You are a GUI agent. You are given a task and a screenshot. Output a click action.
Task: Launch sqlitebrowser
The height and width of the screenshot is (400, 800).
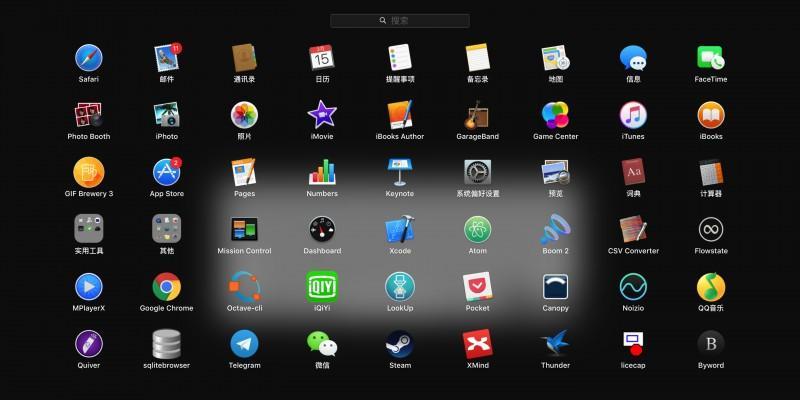167,344
